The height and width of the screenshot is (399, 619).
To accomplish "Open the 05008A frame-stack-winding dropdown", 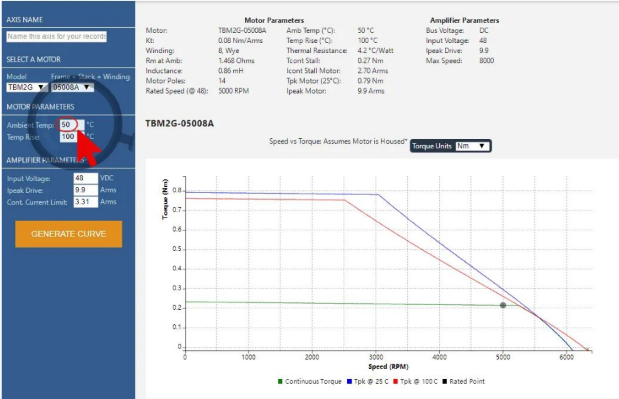I will click(72, 87).
